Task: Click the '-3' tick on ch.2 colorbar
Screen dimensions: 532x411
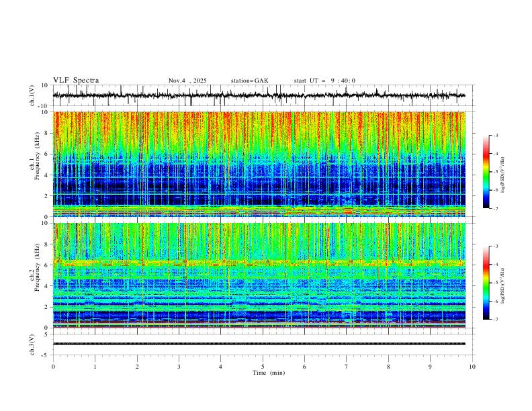Action: pyautogui.click(x=496, y=246)
